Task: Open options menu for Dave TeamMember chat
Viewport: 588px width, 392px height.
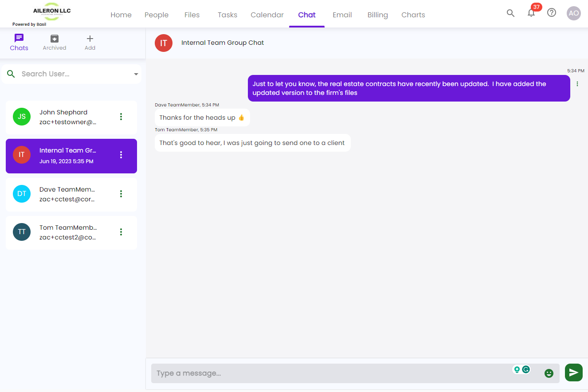Action: pos(121,194)
